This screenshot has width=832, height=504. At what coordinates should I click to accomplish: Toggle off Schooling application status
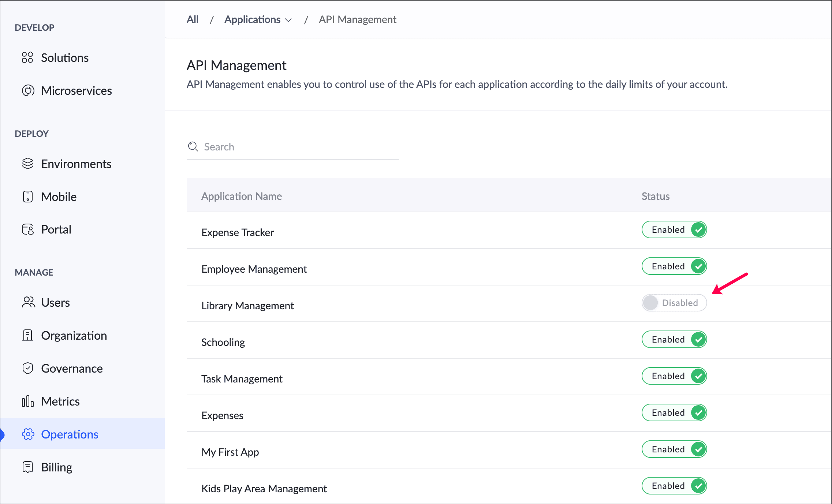674,339
